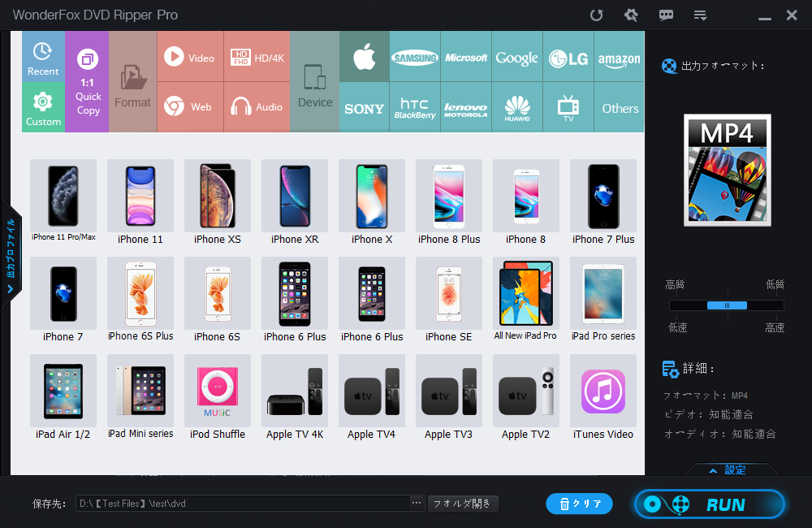Open the feedback chat icon
Screen dimensions: 812x528
[x=666, y=15]
